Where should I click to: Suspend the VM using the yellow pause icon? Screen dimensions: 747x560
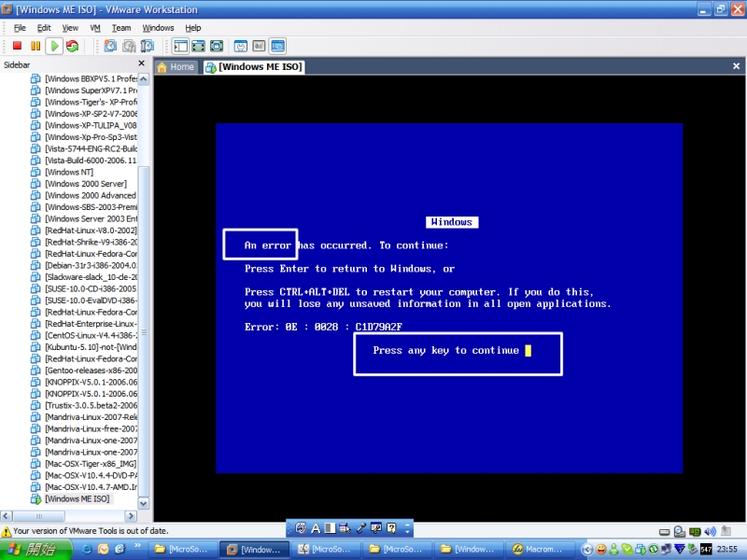pos(35,46)
